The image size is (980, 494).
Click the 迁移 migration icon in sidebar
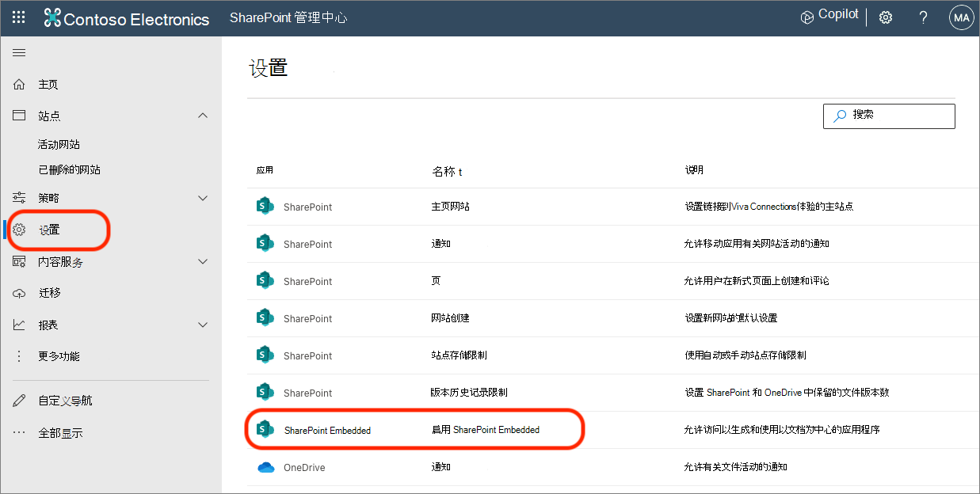(18, 293)
